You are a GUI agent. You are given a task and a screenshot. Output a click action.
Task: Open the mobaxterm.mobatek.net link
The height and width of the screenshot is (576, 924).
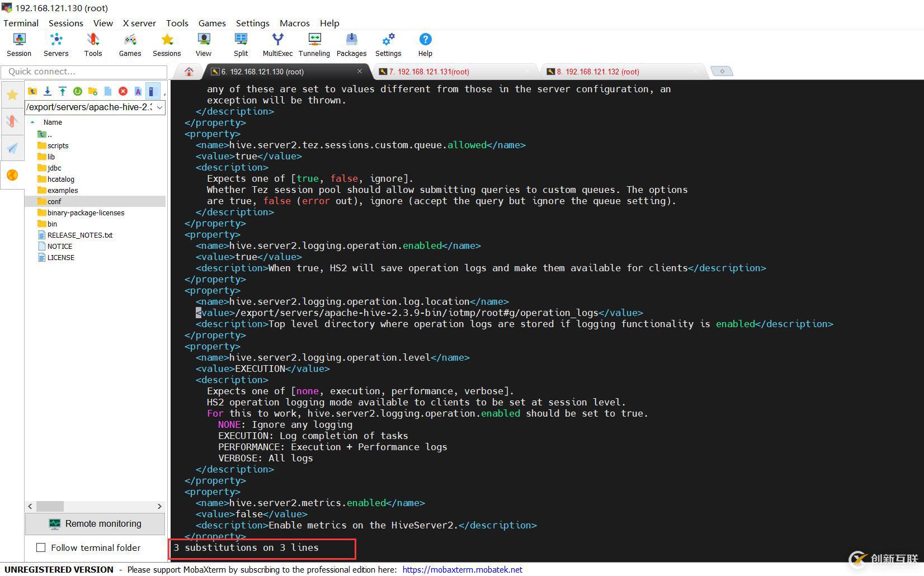coord(462,569)
